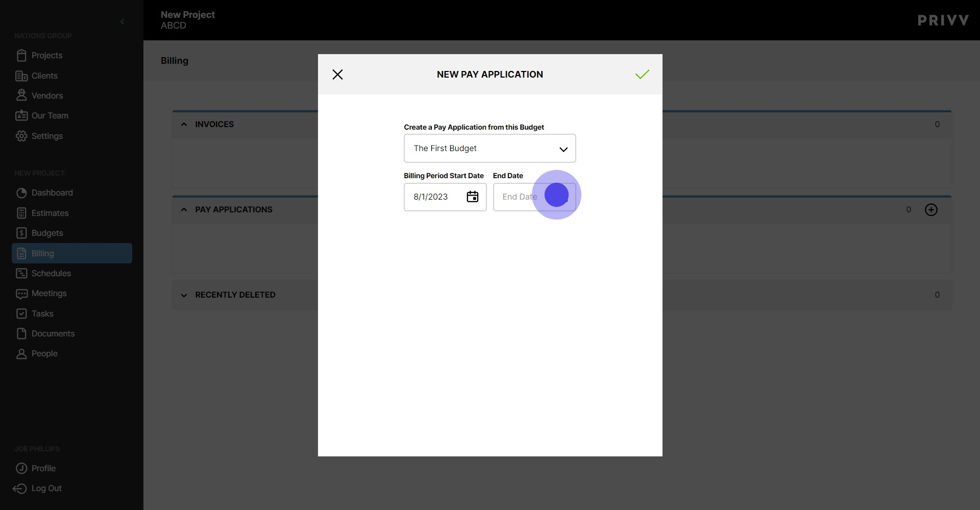
Task: Go to Schedules section
Action: (x=51, y=273)
